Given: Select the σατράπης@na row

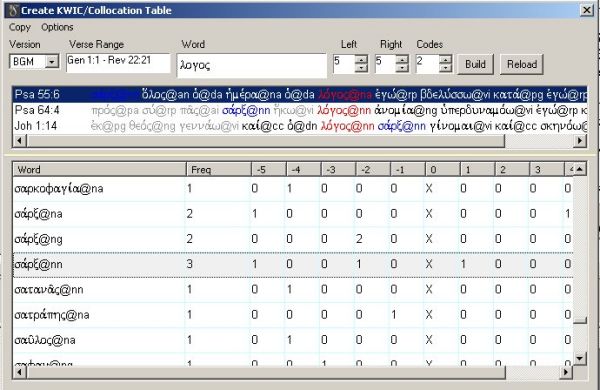Looking at the screenshot, I should [x=293, y=315].
